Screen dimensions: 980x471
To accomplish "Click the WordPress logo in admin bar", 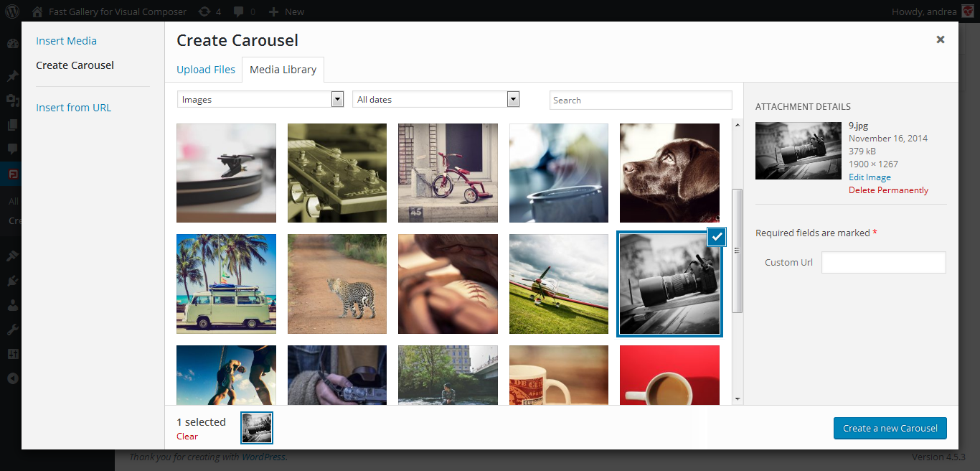I will [x=11, y=11].
